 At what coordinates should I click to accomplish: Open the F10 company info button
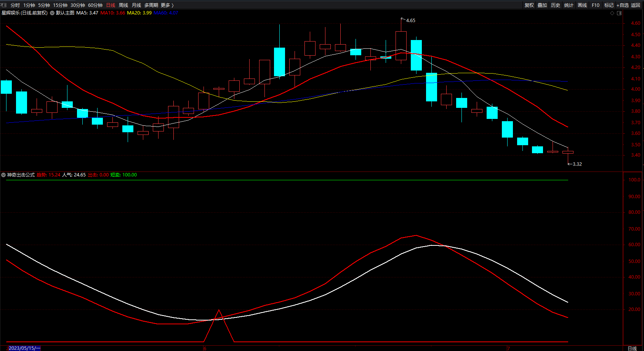[x=596, y=5]
